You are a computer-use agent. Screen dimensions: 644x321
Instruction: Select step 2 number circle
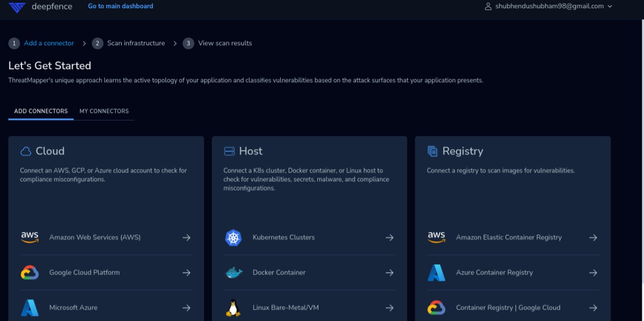[98, 43]
